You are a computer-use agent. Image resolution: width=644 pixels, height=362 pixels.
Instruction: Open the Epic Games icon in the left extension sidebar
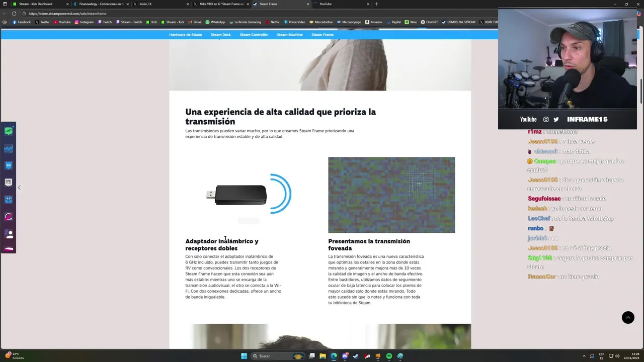[9, 183]
